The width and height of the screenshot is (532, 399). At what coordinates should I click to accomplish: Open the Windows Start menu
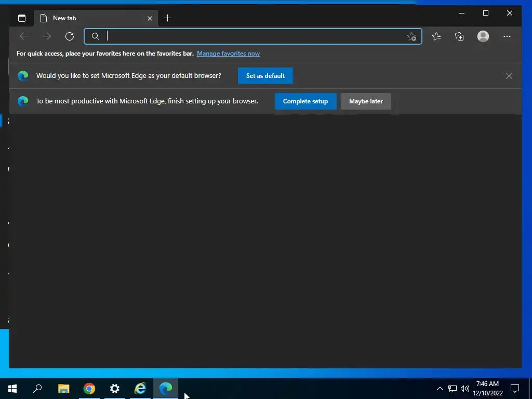[x=12, y=389]
